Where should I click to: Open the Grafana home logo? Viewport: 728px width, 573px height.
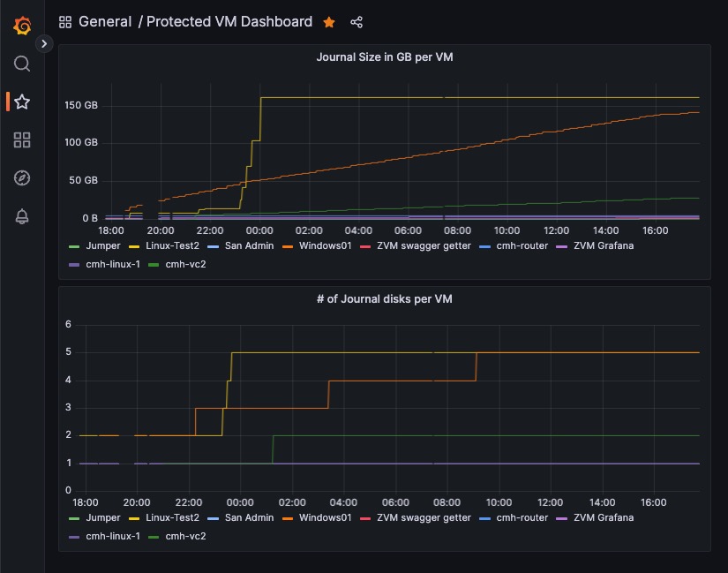point(22,25)
